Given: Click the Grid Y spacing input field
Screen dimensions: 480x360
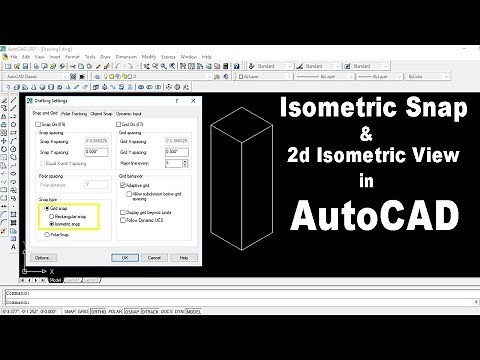Looking at the screenshot, I should click(177, 152).
